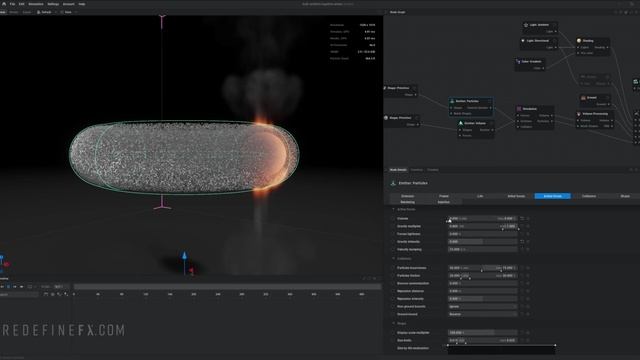This screenshot has height=360, width=640.
Task: Click the application logo icon in menu bar
Action: point(4,4)
